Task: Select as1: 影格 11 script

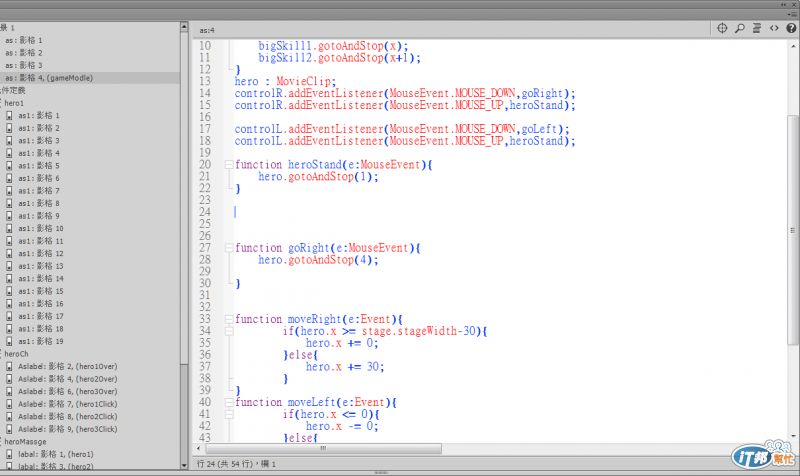Action: (41, 241)
